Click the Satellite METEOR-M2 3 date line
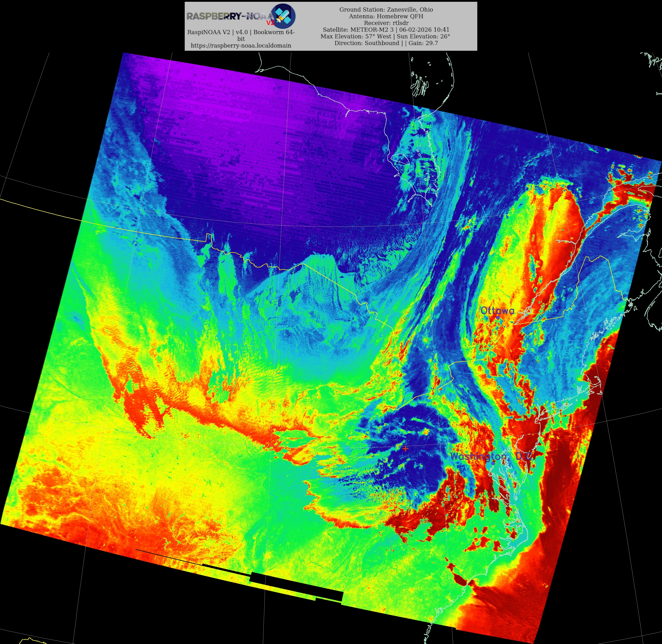This screenshot has height=644, width=662. [386, 30]
